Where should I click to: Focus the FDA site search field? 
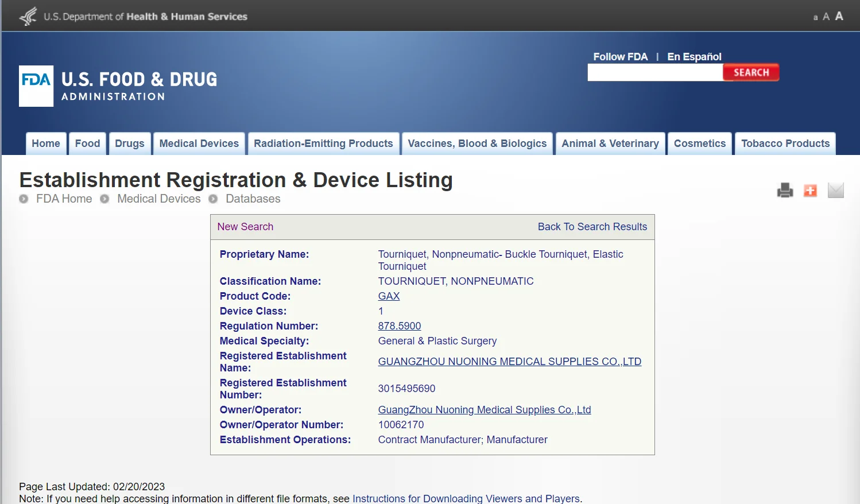(655, 72)
